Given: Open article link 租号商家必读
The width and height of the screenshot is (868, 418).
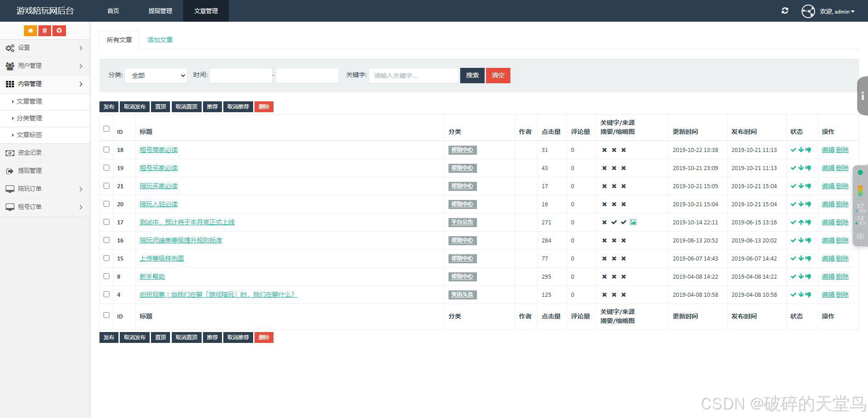Looking at the screenshot, I should click(159, 150).
